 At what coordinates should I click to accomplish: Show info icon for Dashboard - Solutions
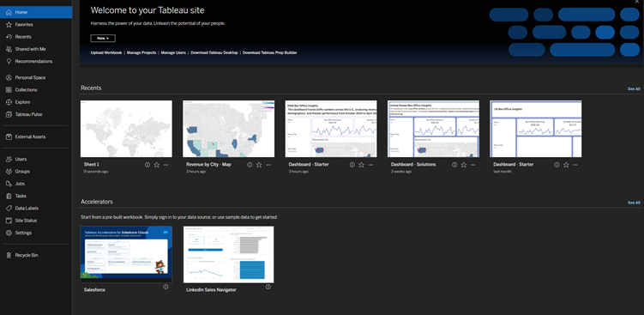454,165
